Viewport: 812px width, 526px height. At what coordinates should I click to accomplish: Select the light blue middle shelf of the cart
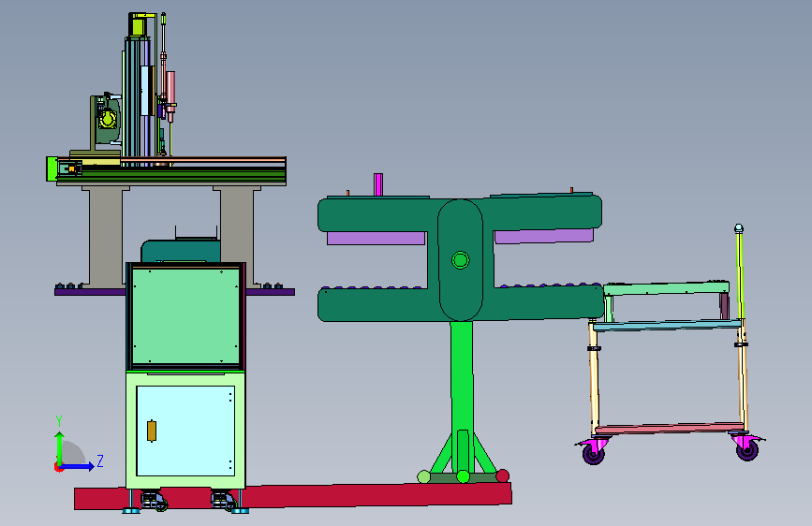pyautogui.click(x=667, y=325)
